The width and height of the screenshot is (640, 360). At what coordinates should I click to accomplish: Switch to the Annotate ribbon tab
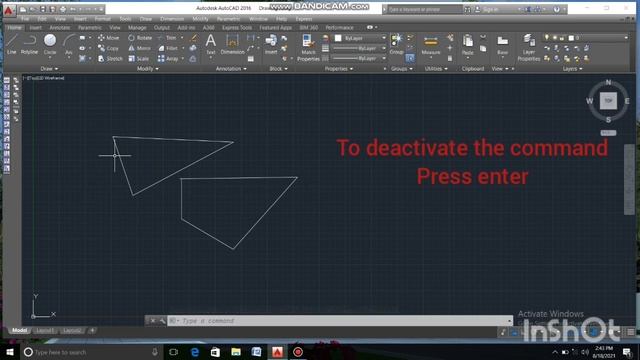pos(60,27)
